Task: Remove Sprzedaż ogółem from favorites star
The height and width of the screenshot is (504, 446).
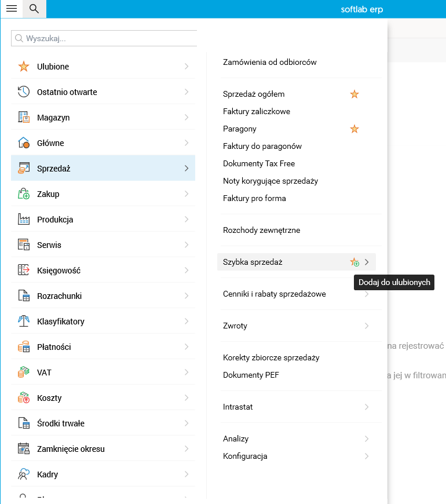Action: pos(354,94)
